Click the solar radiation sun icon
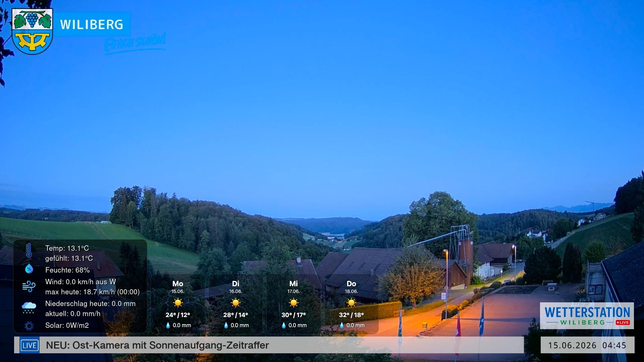644x362 pixels. point(29,325)
